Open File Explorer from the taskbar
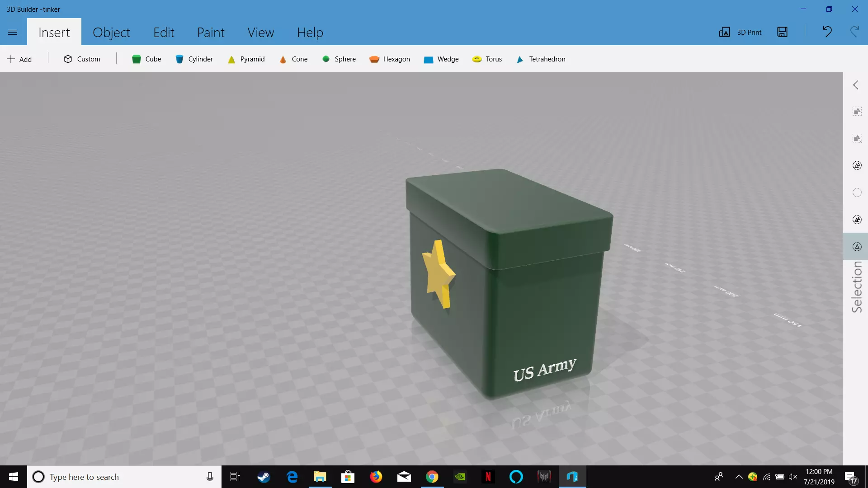868x488 pixels. click(320, 477)
